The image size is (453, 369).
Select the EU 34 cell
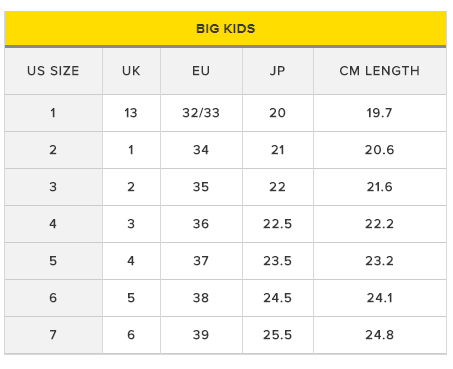click(x=201, y=150)
